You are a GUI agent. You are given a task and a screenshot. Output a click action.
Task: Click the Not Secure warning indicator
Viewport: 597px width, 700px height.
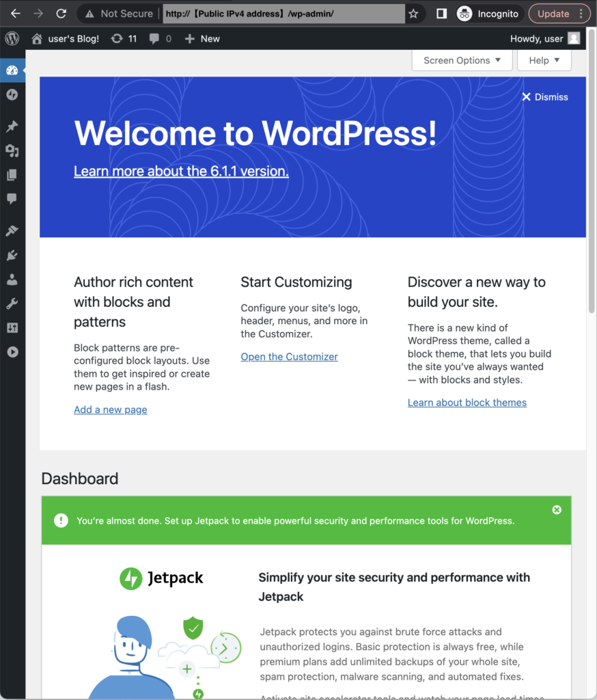(119, 14)
